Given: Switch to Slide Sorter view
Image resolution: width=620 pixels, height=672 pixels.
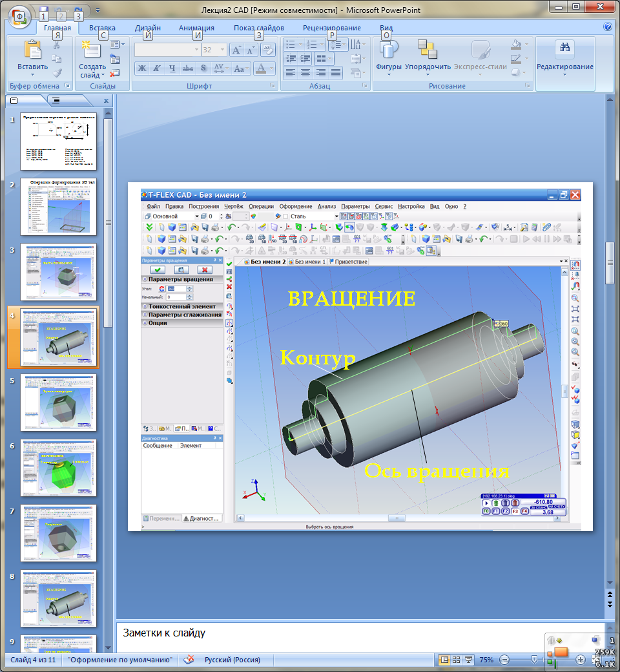Looking at the screenshot, I should tap(457, 660).
